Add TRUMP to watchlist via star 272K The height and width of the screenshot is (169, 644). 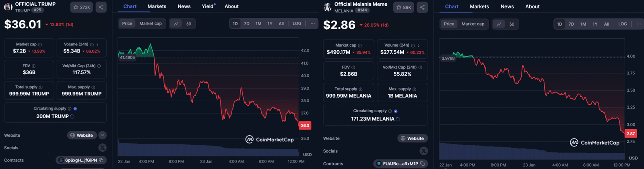click(x=81, y=7)
